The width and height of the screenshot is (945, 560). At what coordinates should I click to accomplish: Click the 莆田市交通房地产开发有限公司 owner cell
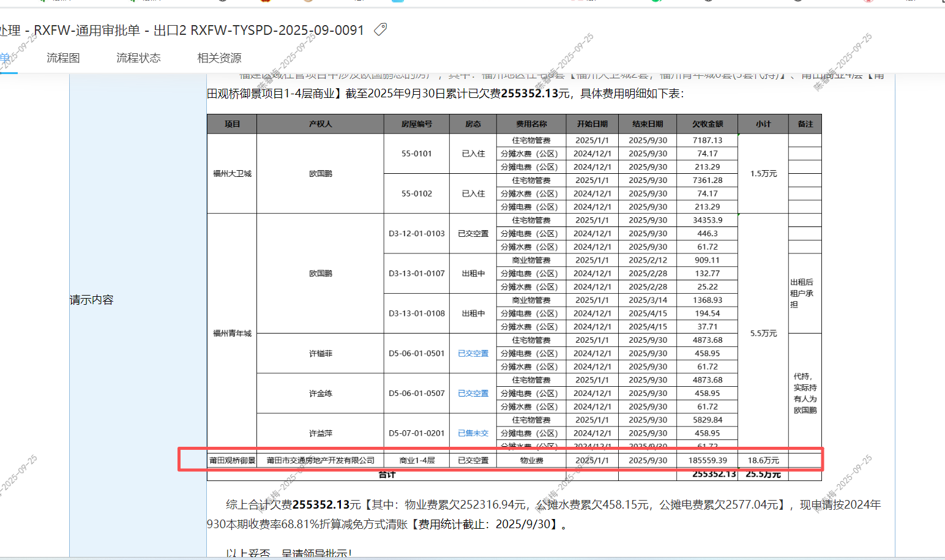(320, 460)
